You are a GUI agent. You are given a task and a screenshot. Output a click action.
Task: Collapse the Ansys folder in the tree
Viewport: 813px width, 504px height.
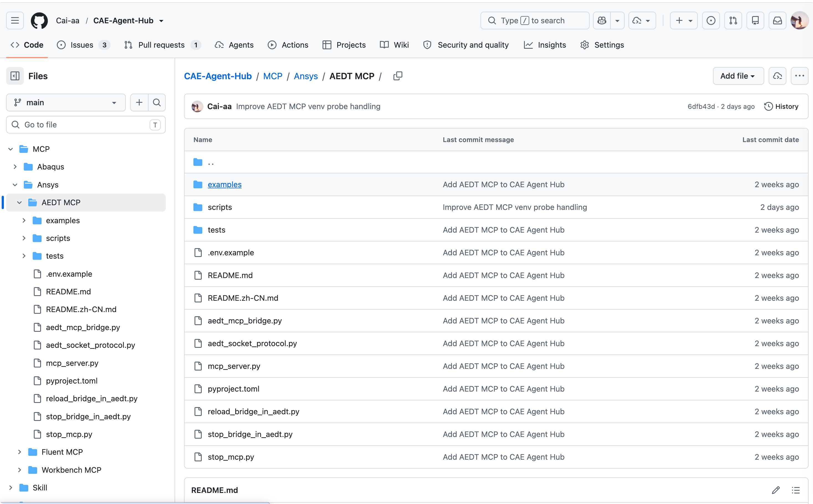tap(15, 185)
